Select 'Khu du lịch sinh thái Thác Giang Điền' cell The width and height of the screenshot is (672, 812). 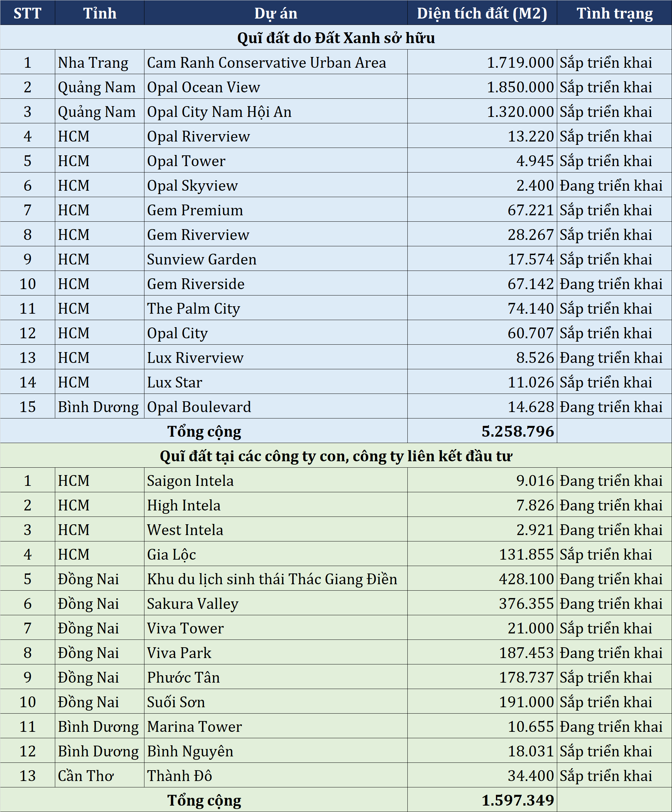pos(275,579)
